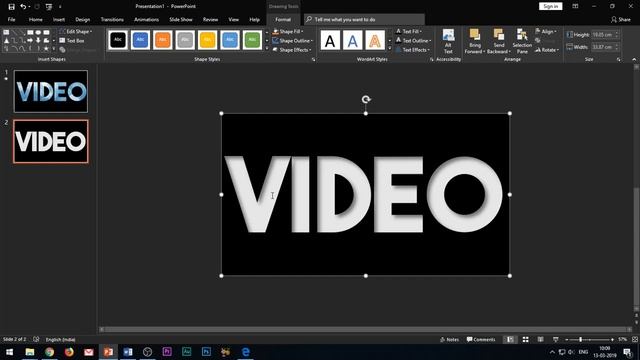640x360 pixels.
Task: Open Bring Forward options
Action: tap(475, 41)
